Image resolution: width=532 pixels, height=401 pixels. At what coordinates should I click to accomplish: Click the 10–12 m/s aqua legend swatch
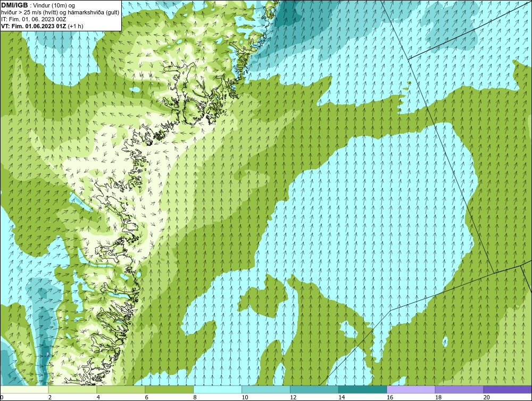[x=266, y=389]
